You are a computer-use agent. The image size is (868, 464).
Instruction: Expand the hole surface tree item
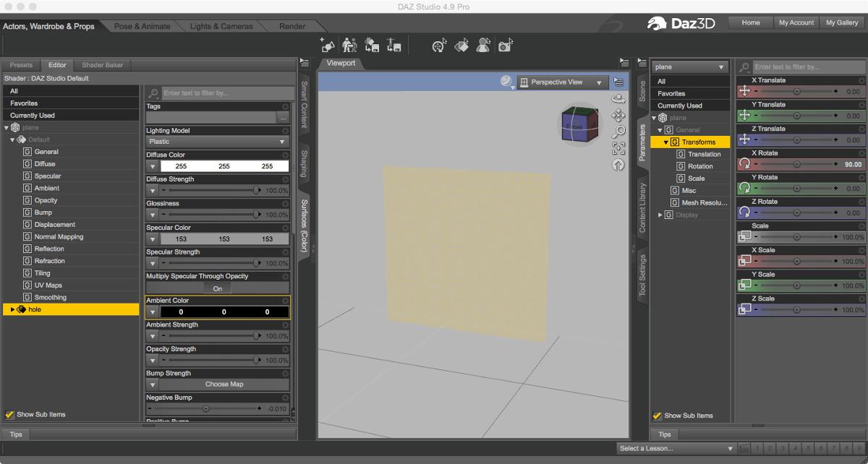click(12, 309)
